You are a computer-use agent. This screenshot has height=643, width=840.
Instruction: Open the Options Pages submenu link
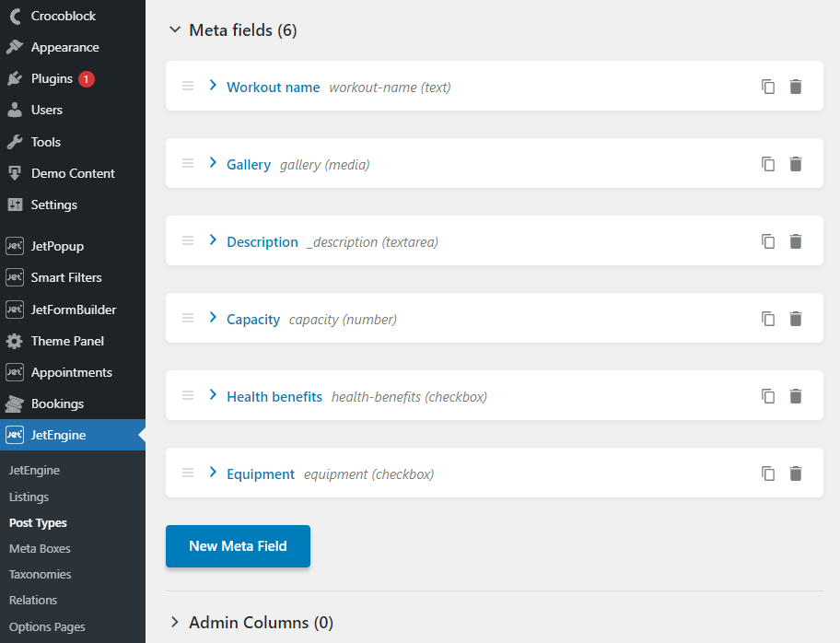[x=47, y=626]
